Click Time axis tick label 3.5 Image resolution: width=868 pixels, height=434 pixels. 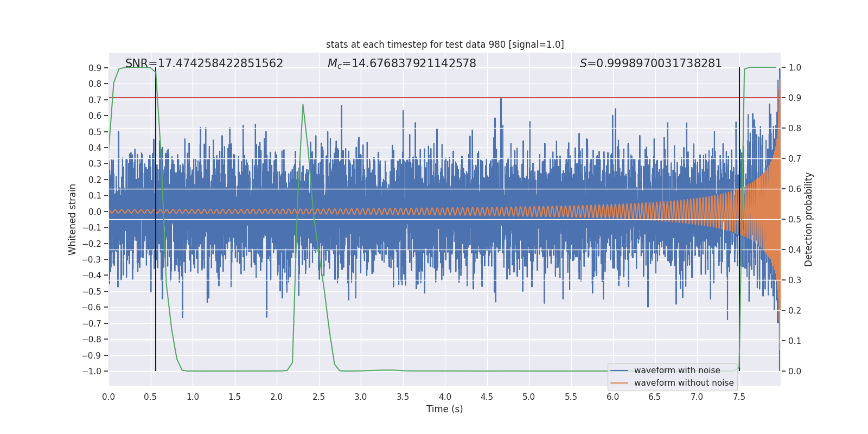(403, 397)
